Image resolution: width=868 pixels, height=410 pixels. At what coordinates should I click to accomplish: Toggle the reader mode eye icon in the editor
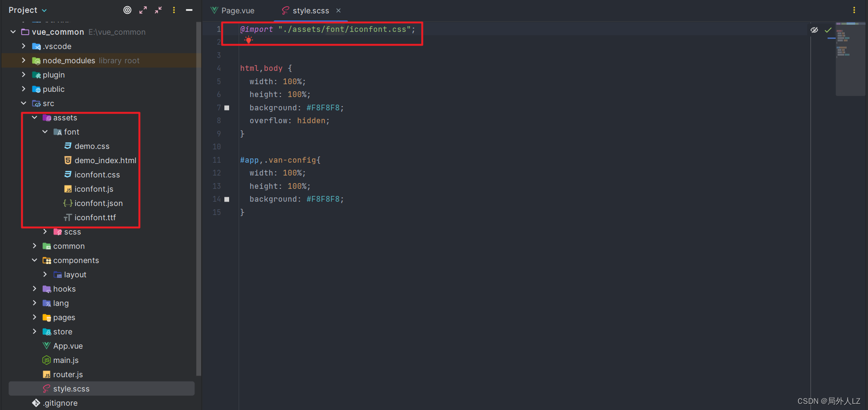[814, 30]
